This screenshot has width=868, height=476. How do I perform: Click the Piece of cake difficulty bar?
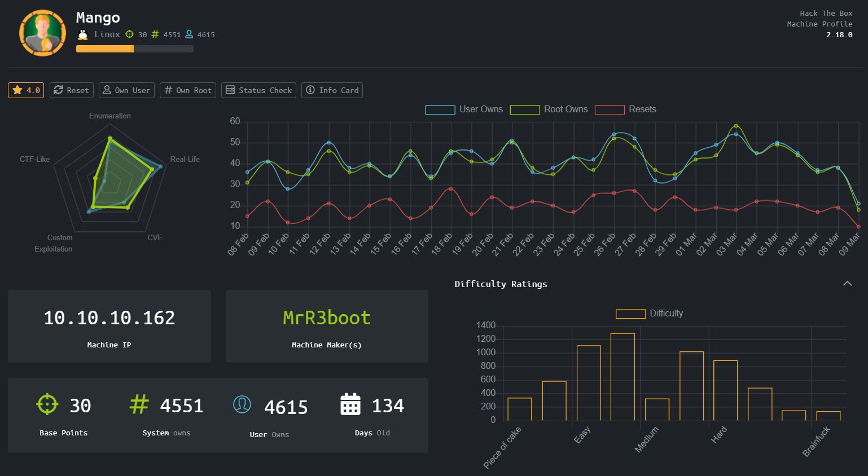click(x=520, y=409)
